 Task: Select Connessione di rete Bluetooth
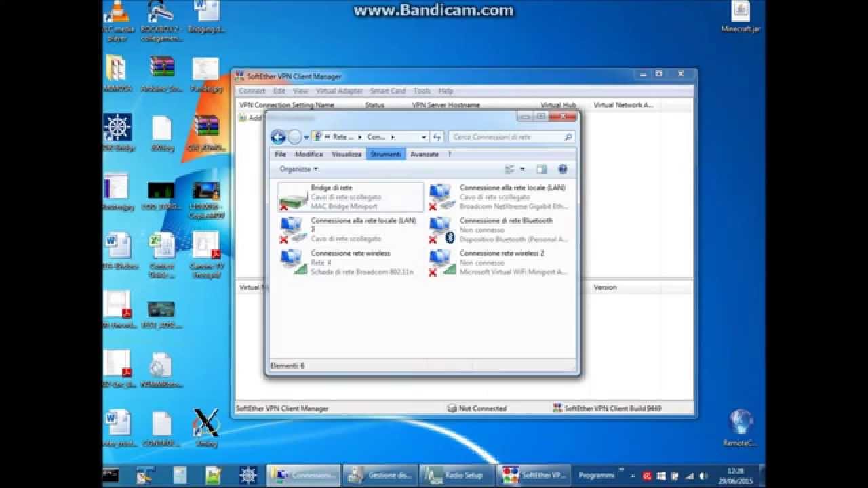coord(500,230)
